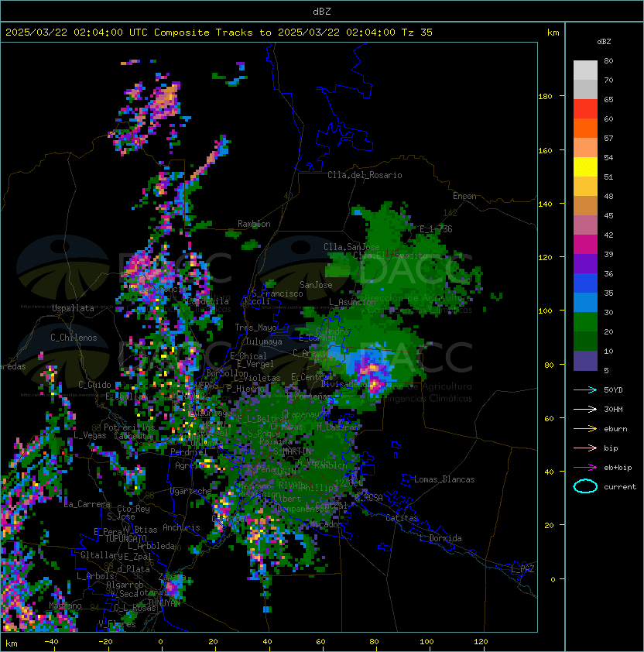Click the Catitas place label
The image size is (644, 652).
(x=402, y=518)
